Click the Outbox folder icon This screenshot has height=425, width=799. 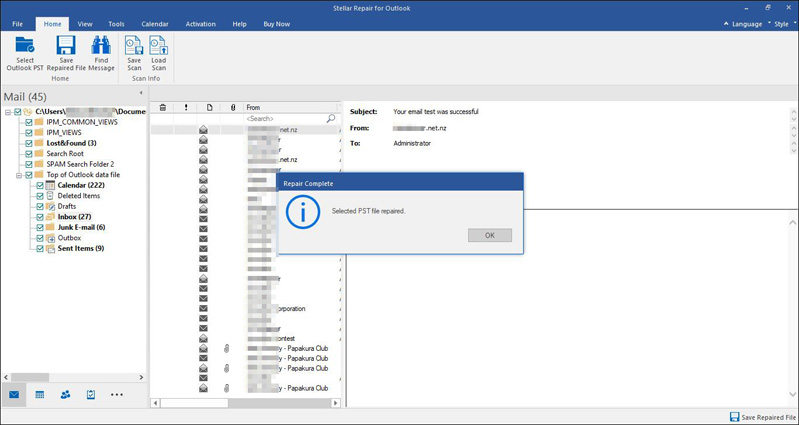[x=50, y=238]
